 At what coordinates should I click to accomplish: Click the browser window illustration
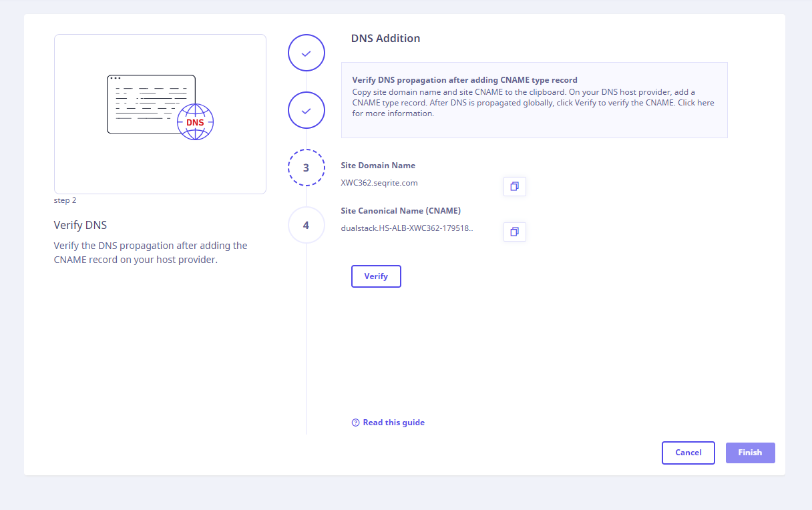coord(151,104)
